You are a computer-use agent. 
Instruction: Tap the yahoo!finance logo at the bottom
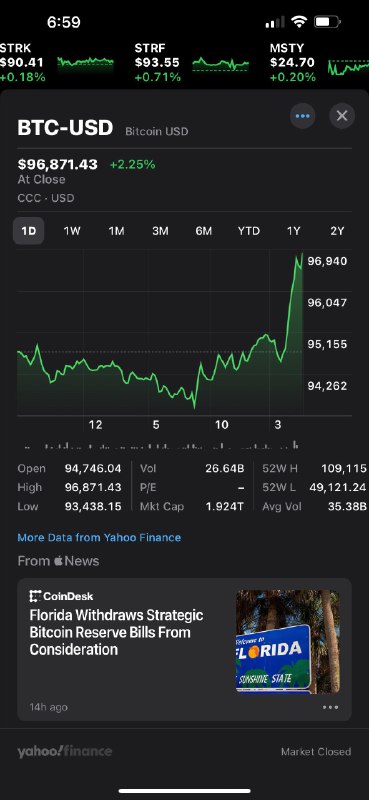(x=64, y=752)
